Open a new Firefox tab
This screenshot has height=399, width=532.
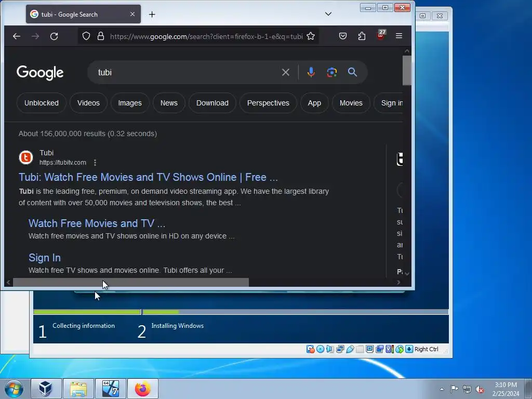(x=152, y=14)
